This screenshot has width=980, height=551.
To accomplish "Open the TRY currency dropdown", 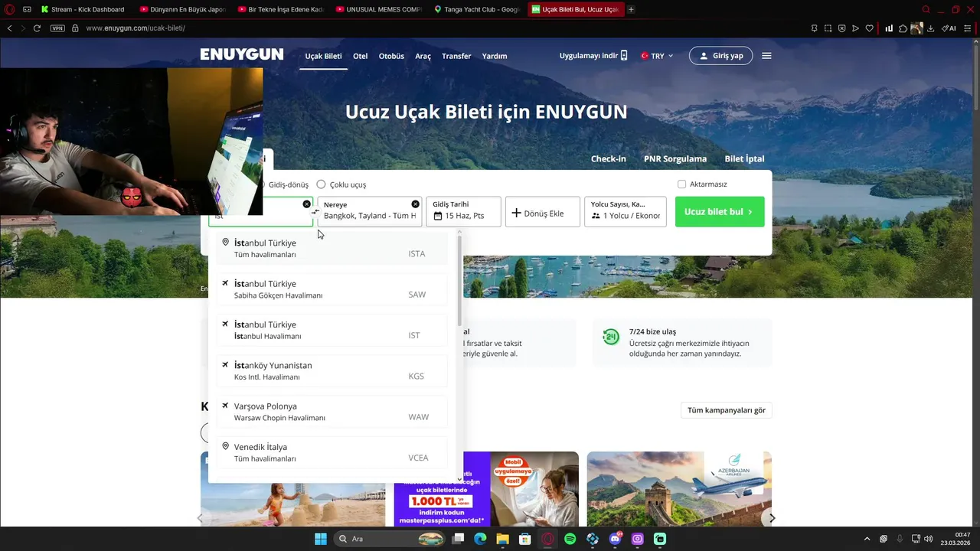I will coord(657,56).
